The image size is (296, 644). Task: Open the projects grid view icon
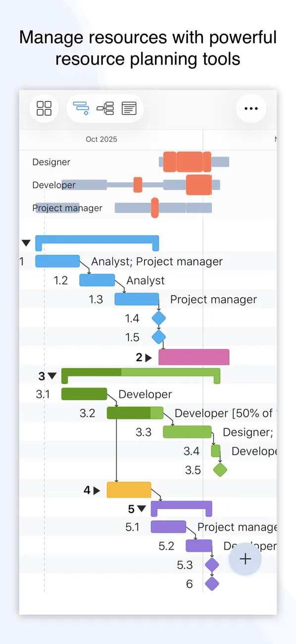click(44, 108)
